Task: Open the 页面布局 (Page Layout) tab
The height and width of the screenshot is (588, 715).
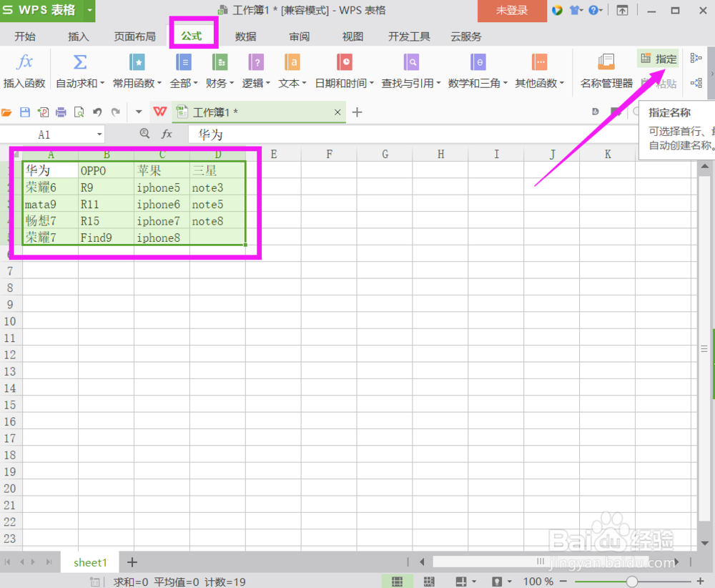Action: pyautogui.click(x=134, y=36)
